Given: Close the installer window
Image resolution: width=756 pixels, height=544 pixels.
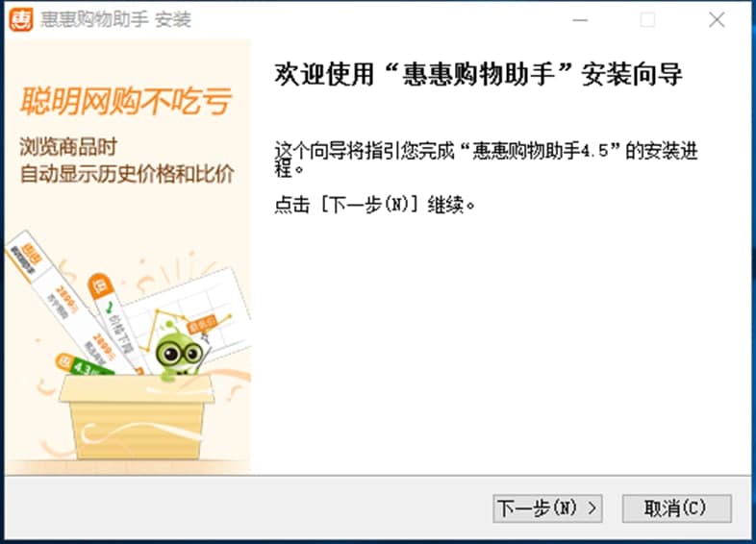Looking at the screenshot, I should click(x=717, y=20).
